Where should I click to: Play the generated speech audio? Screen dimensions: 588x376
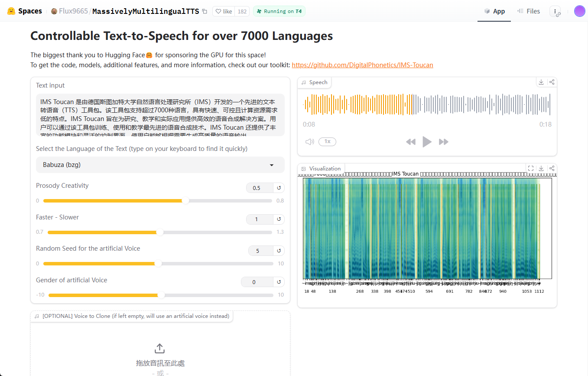point(427,142)
